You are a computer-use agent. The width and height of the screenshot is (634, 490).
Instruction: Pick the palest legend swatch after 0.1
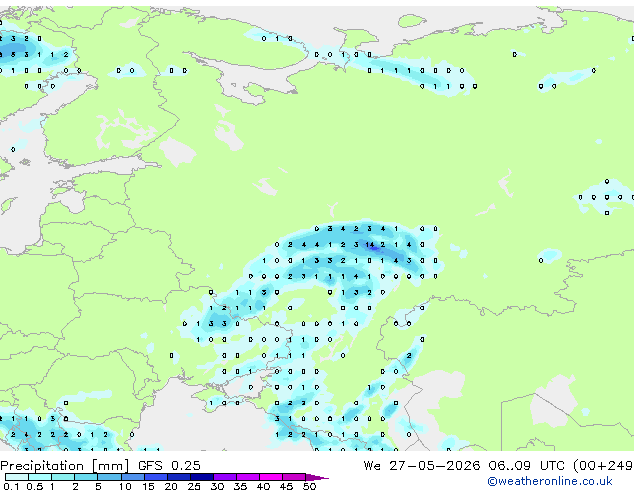pos(17,477)
